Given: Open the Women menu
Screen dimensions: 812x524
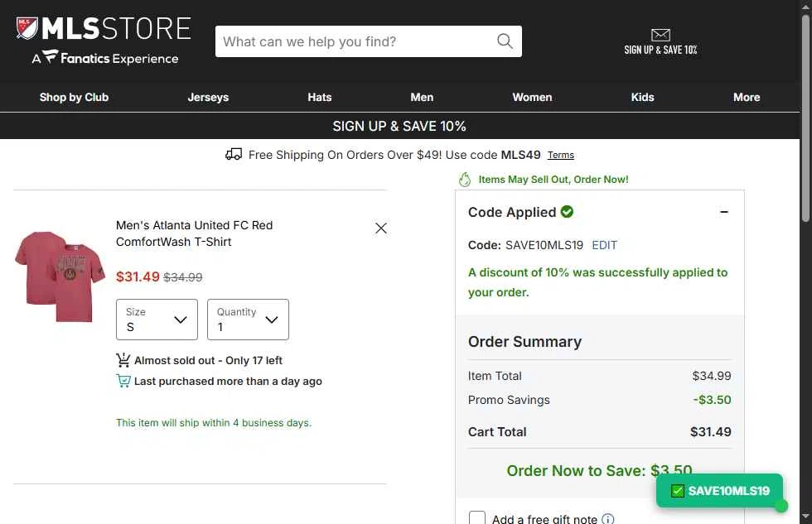Looking at the screenshot, I should pos(532,97).
